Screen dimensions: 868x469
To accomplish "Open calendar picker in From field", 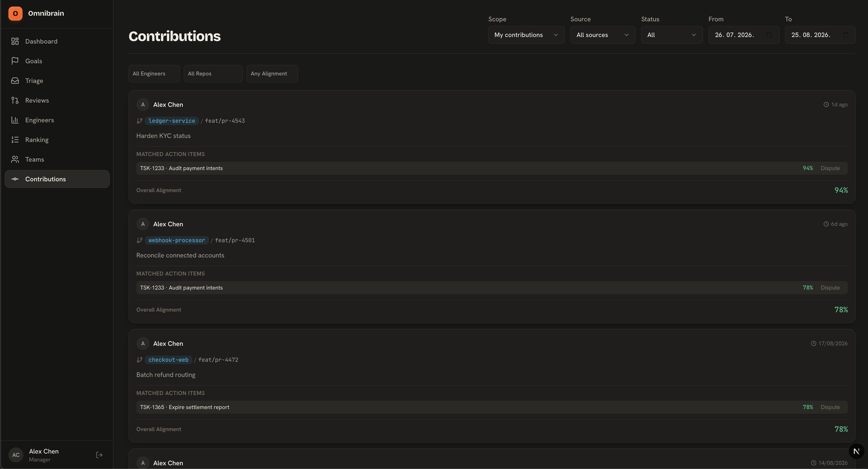I will click(x=769, y=35).
